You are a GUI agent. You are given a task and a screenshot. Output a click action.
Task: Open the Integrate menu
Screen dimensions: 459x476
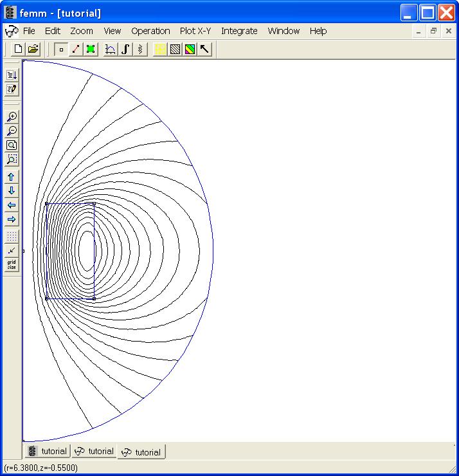(239, 31)
